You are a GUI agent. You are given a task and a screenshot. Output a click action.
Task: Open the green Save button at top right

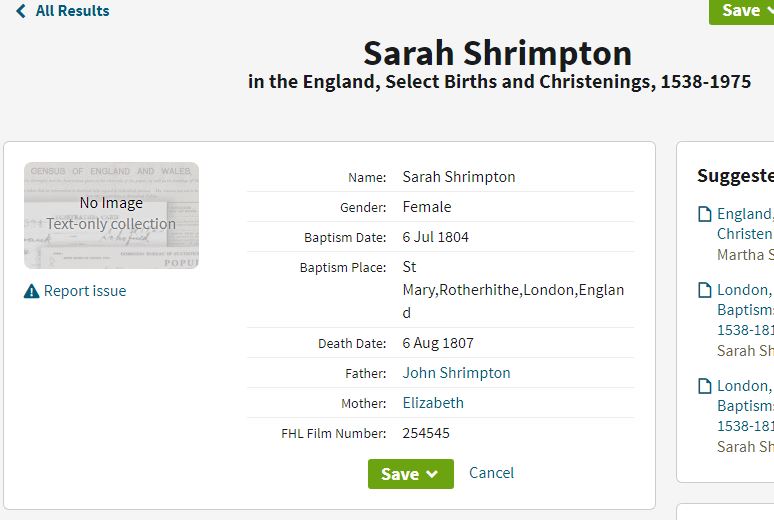[x=741, y=11]
